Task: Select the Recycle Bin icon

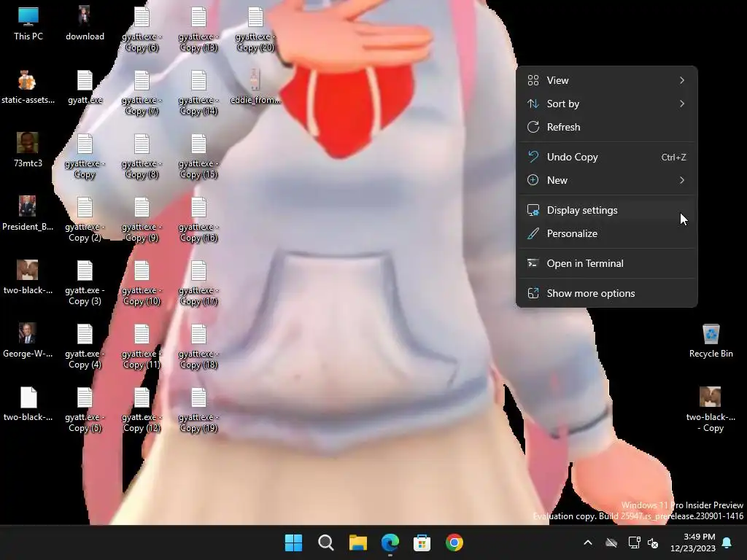Action: [x=711, y=341]
